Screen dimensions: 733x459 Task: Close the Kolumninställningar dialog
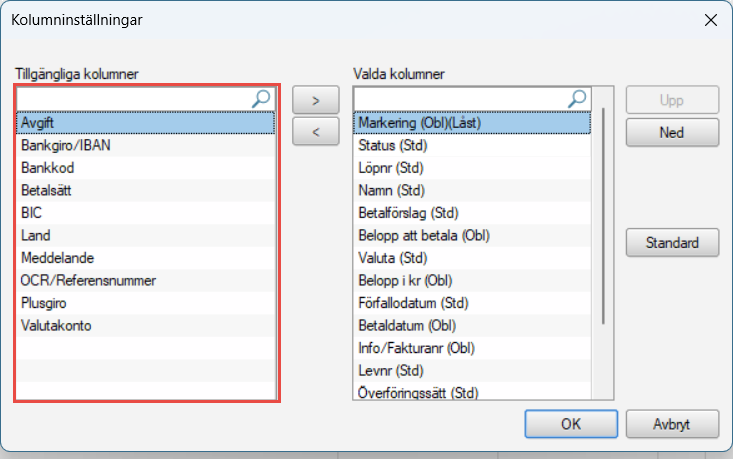coord(711,20)
